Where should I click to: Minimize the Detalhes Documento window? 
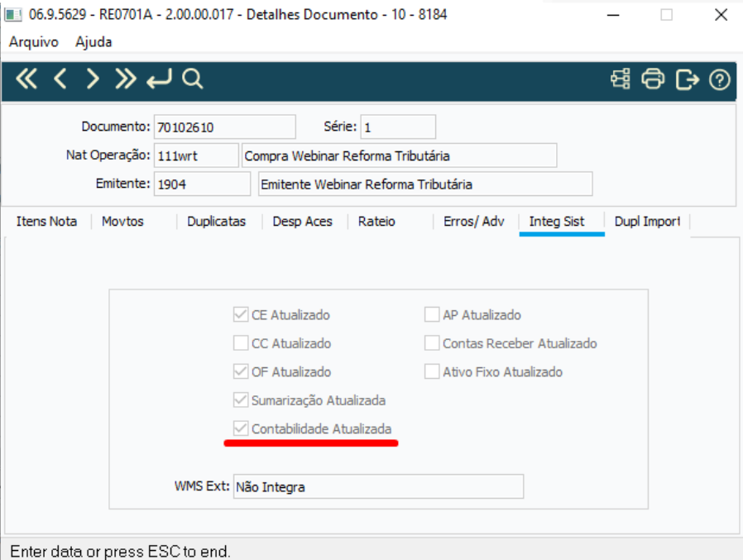coord(613,15)
